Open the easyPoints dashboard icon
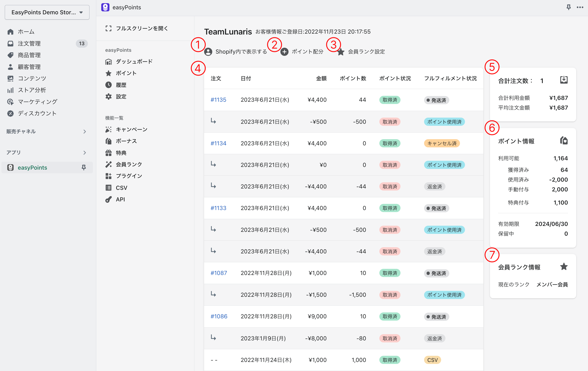This screenshot has height=371, width=588. [x=109, y=61]
